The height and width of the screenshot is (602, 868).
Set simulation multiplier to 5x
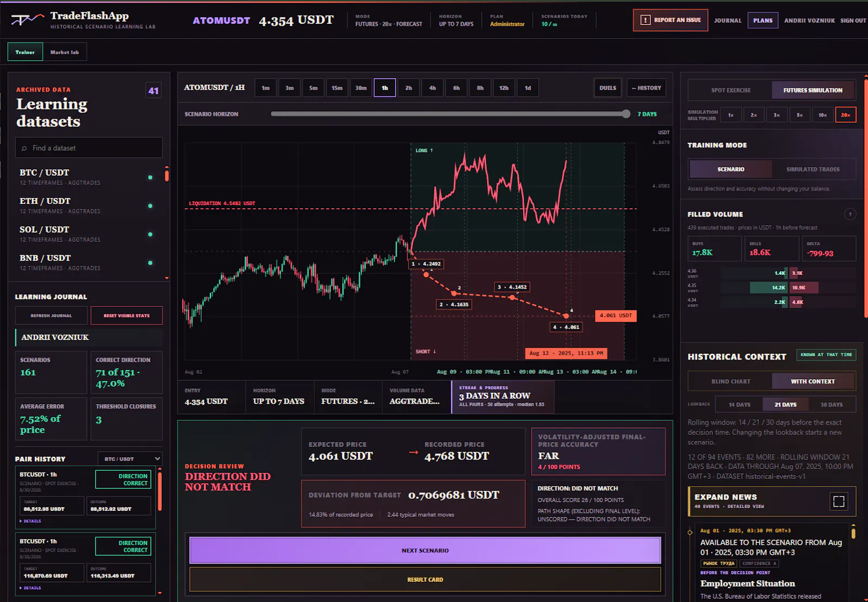point(800,115)
